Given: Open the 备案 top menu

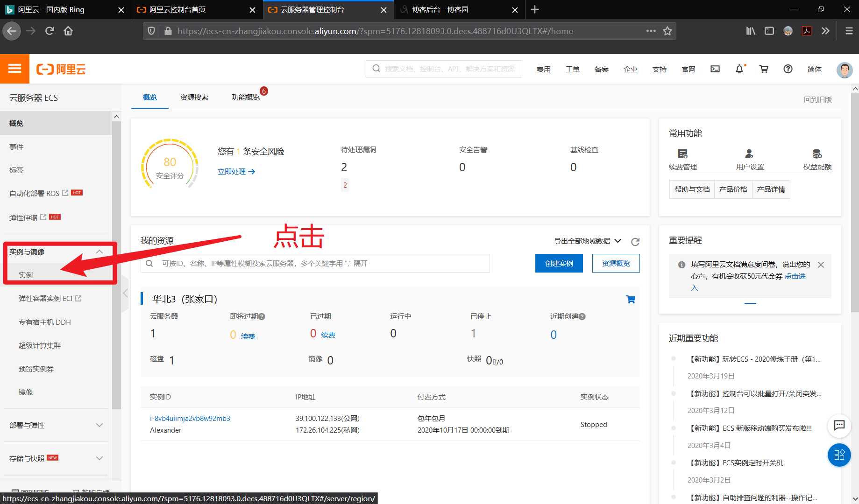Looking at the screenshot, I should point(602,69).
